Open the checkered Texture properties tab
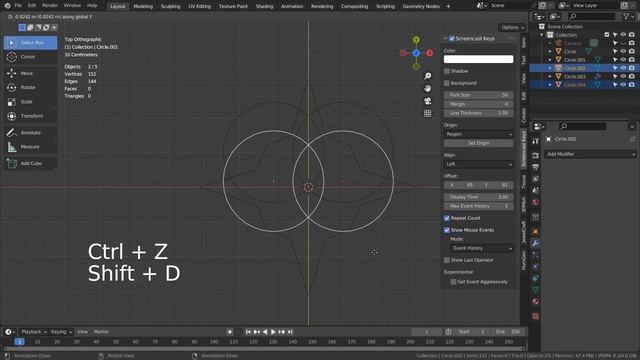This screenshot has height=360, width=640. [536, 316]
